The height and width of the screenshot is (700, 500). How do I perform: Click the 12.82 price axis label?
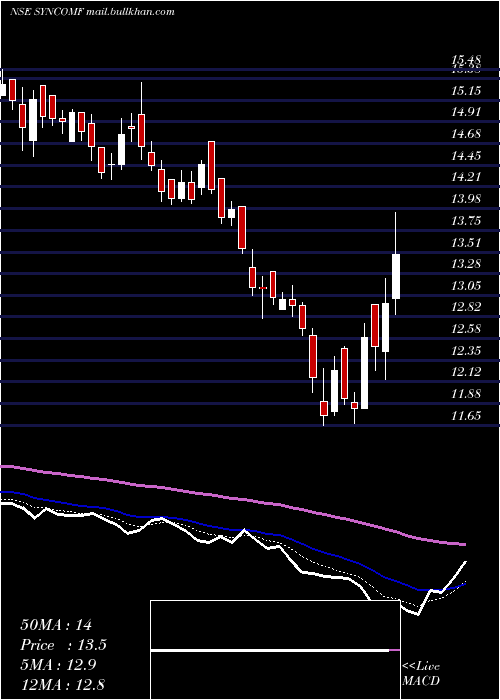[x=466, y=308]
